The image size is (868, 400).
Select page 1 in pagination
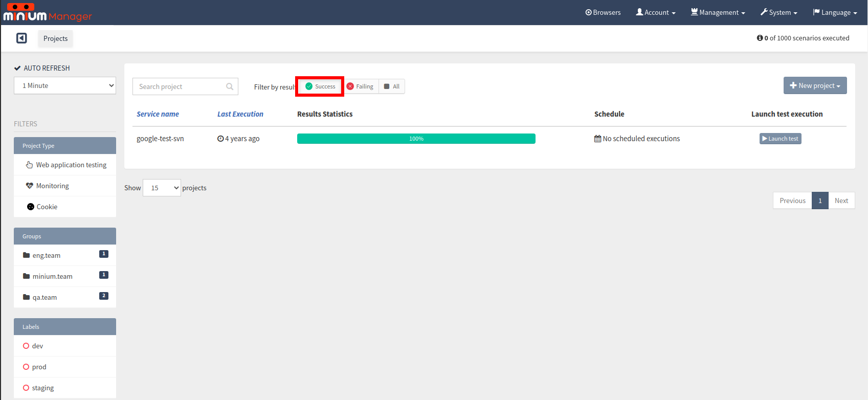[x=820, y=201]
